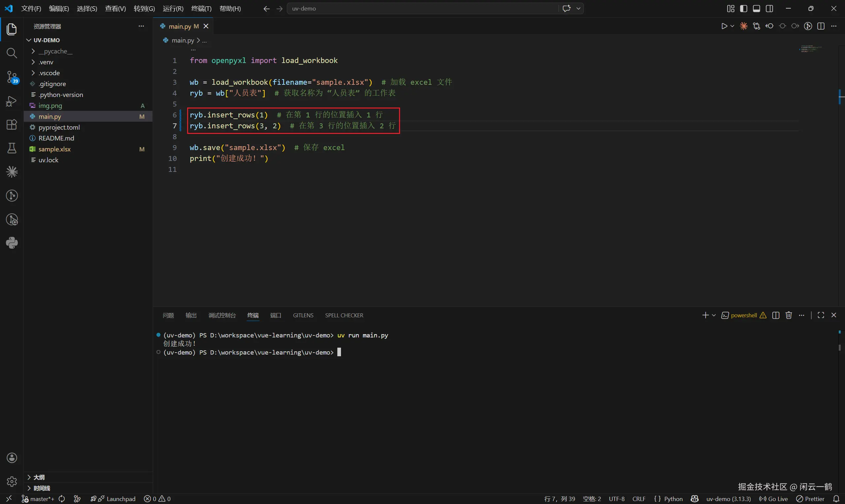Open the Python panel in activity bar
This screenshot has width=845, height=504.
tap(12, 243)
